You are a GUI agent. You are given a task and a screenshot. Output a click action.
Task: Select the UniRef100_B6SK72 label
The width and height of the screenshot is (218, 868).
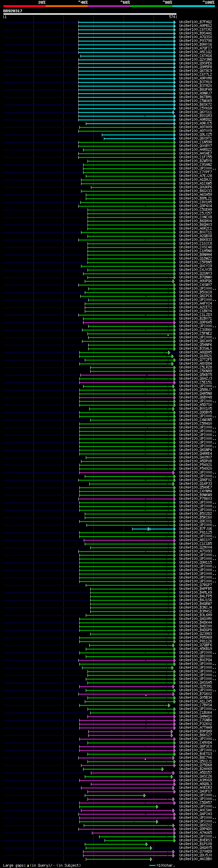(x=196, y=104)
